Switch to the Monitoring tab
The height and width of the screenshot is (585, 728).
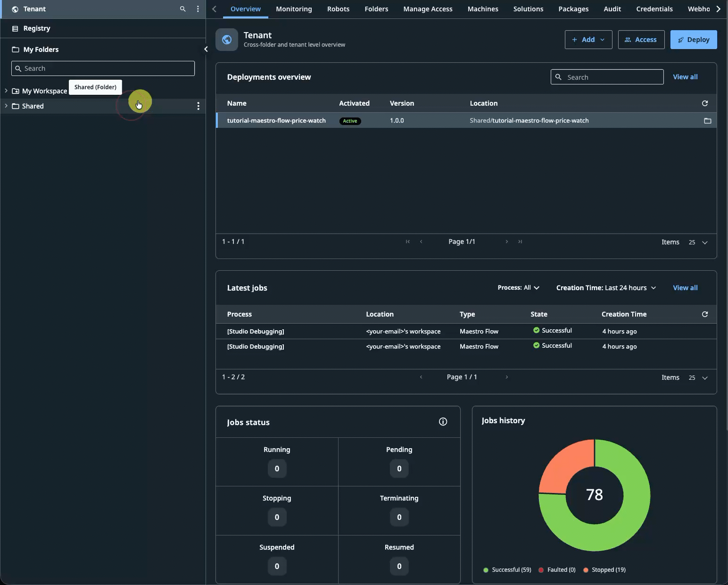tap(294, 9)
